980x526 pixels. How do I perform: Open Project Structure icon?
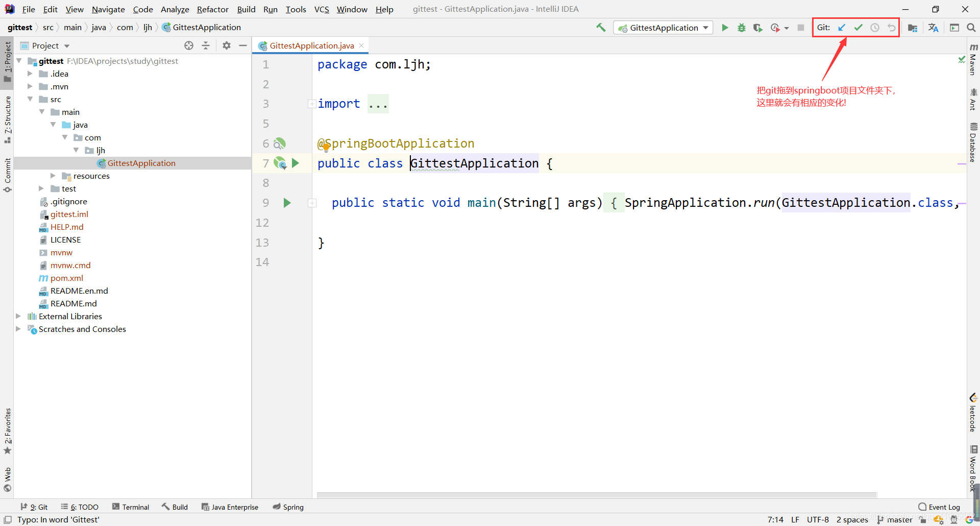coord(913,28)
